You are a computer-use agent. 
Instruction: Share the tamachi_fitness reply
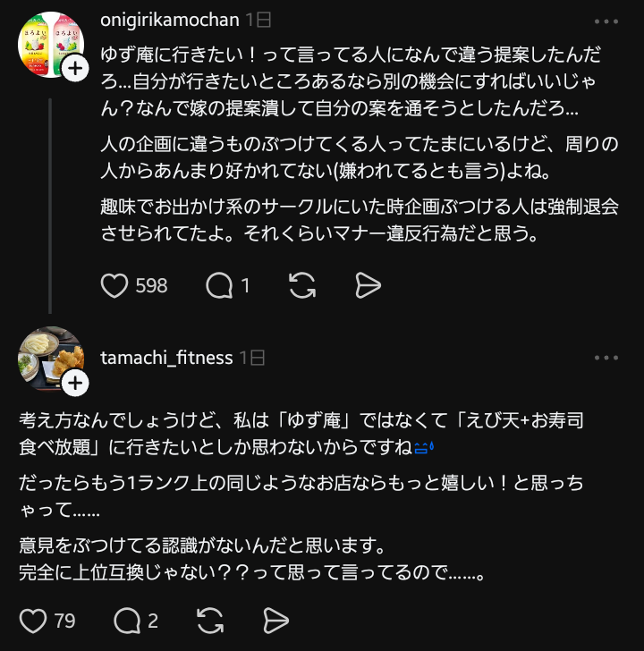click(275, 621)
